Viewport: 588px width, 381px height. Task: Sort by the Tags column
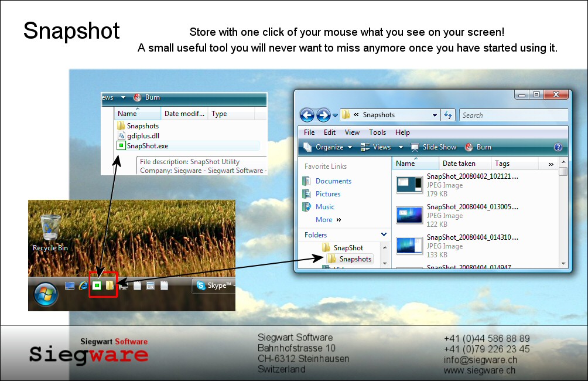(x=515, y=164)
